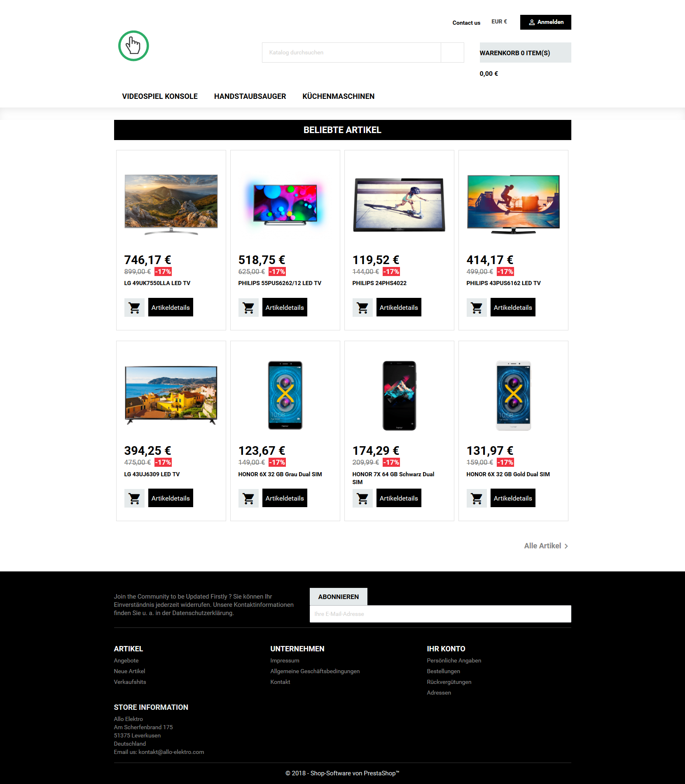Image resolution: width=685 pixels, height=784 pixels.
Task: Click the Abonnieren newsletter button
Action: [339, 597]
